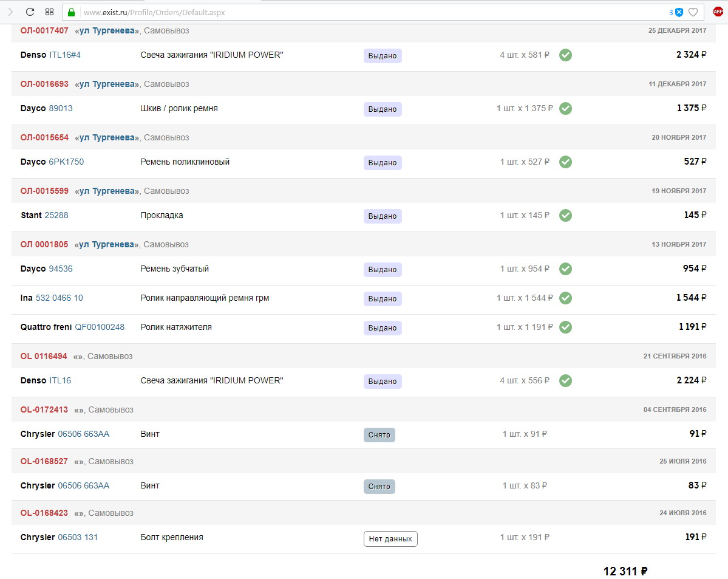Click the Болт крепления description
728x579 pixels.
click(x=172, y=537)
